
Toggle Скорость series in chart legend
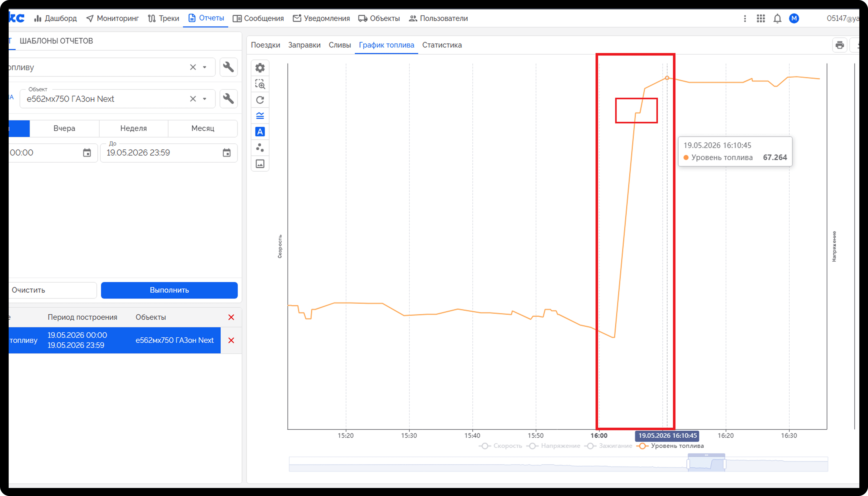coord(501,446)
